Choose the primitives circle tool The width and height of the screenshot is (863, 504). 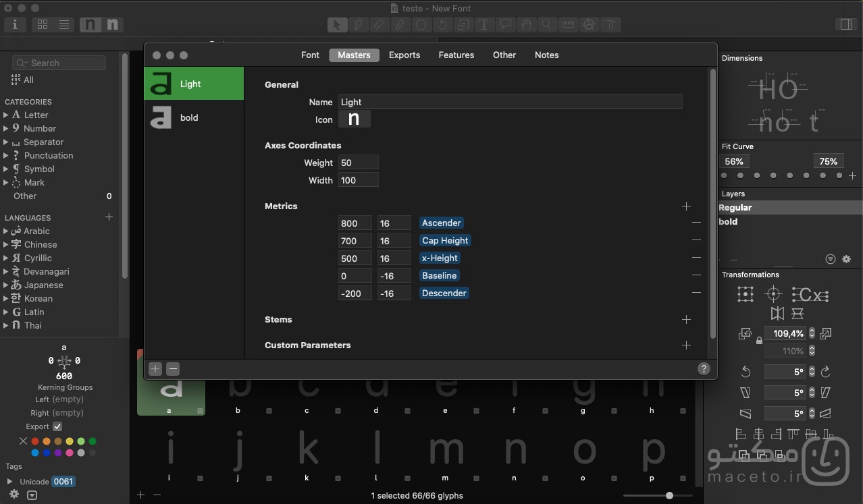[421, 25]
